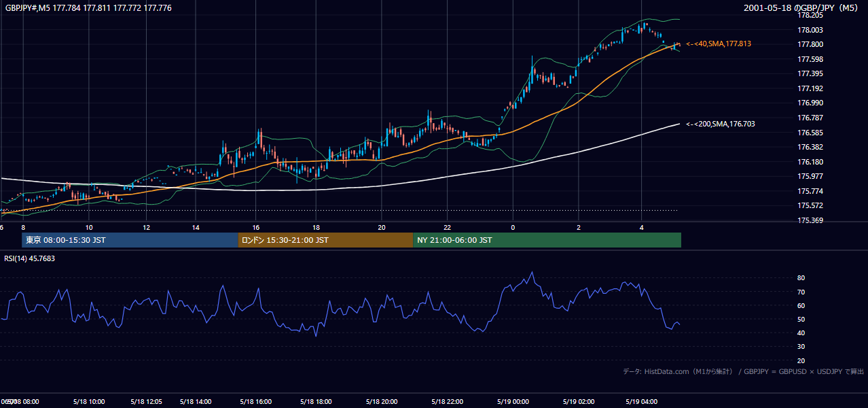Screen dimensions: 868x408
Task: Click the 177.800 price axis value
Action: [x=810, y=44]
